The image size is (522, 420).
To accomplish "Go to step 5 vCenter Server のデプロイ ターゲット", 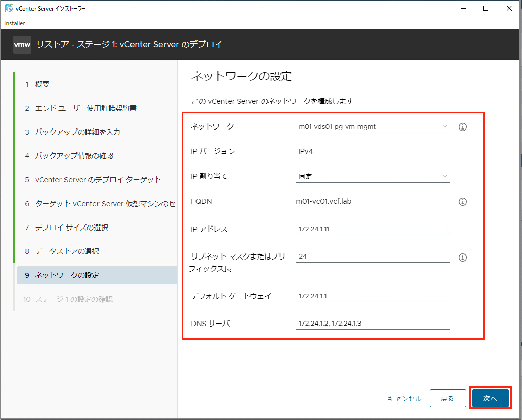I will pos(97,180).
